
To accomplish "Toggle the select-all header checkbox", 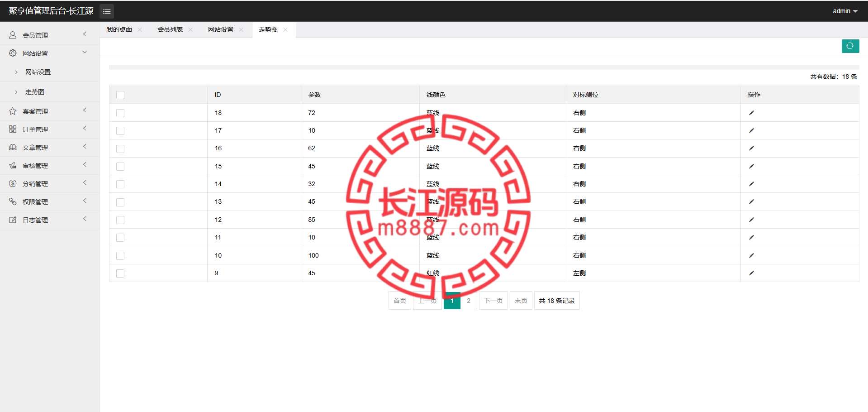I will pyautogui.click(x=120, y=95).
